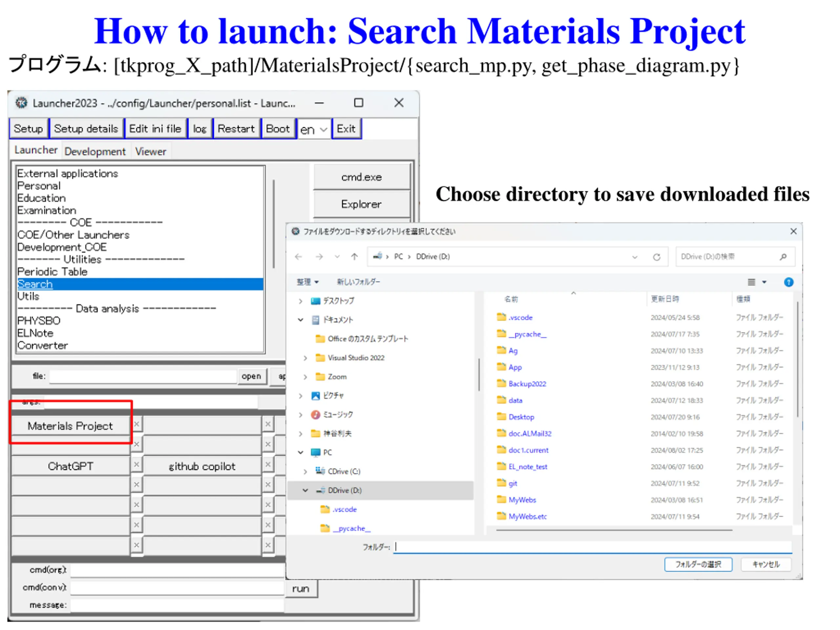Click the open button next to file
This screenshot has height=630, width=840.
tap(251, 376)
